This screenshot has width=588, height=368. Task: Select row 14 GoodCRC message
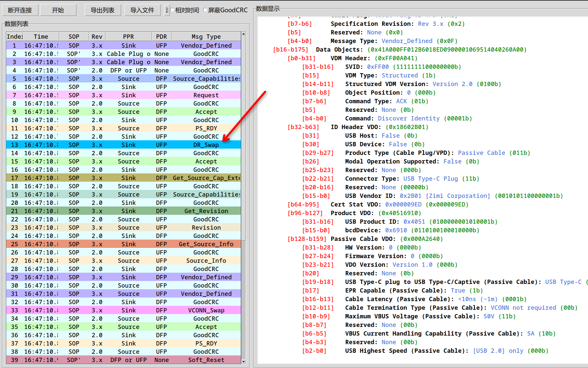point(123,153)
